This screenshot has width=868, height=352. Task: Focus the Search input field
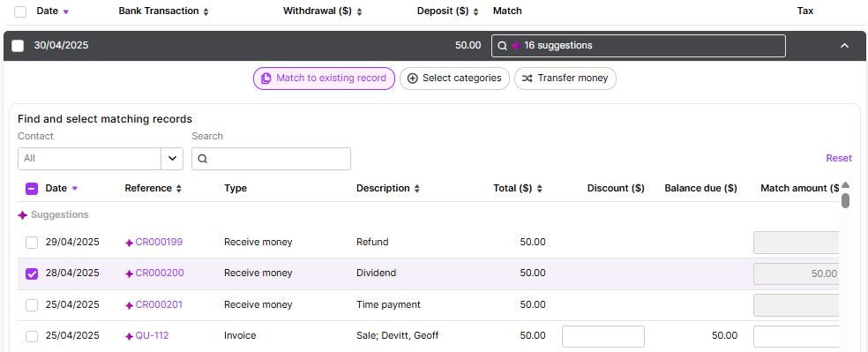click(272, 159)
